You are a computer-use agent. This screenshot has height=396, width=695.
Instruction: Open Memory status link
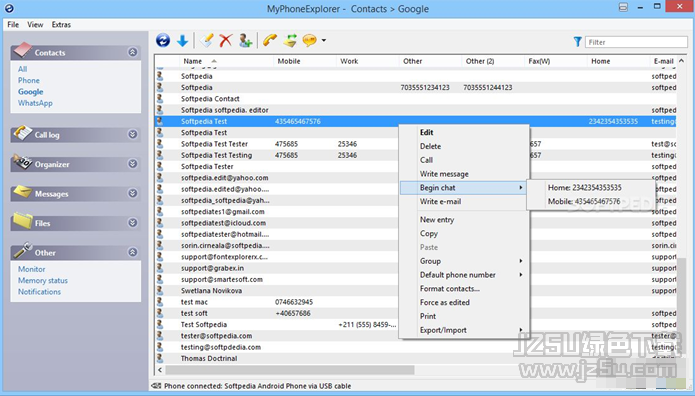coord(43,281)
